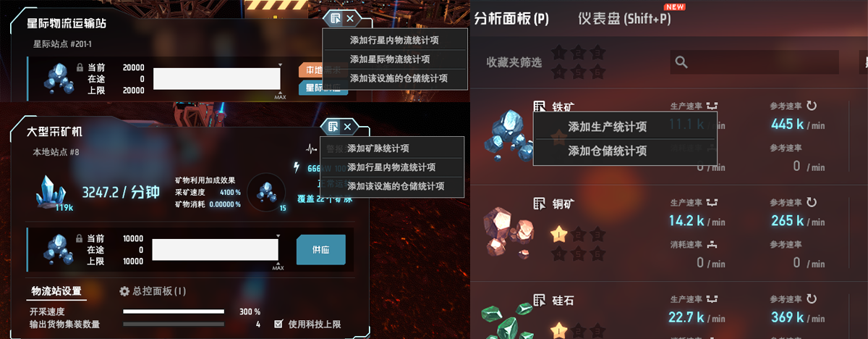
Task: Select 添加星际物流统计项 menu entry
Action: click(x=390, y=59)
